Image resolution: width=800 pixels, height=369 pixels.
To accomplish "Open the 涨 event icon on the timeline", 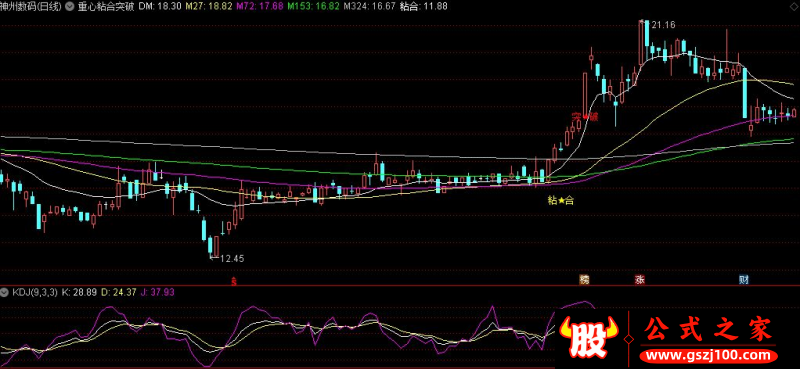I will (639, 280).
